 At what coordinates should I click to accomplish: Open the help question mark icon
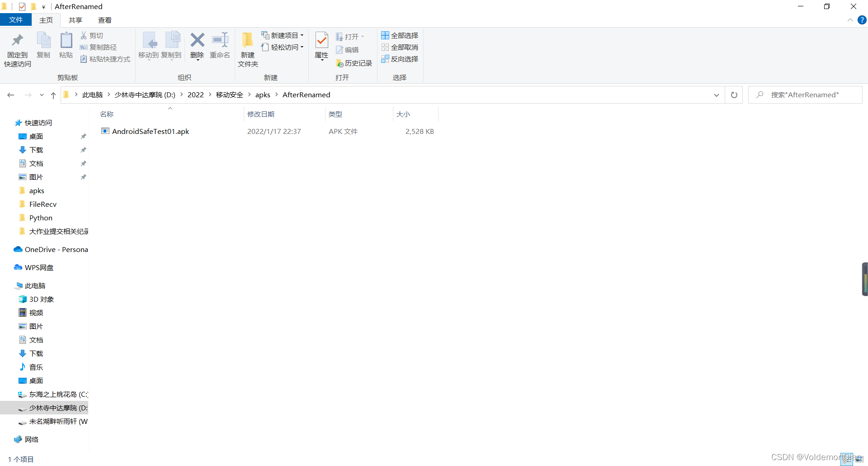point(862,20)
